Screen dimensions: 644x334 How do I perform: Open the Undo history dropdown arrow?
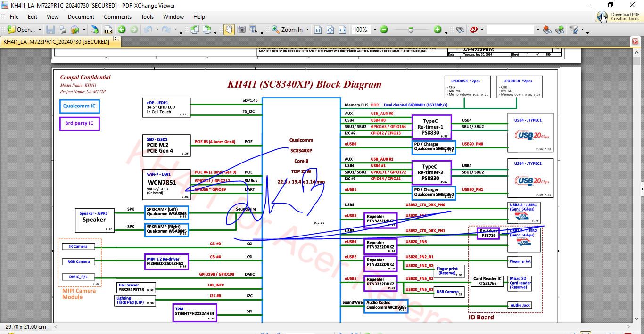tap(157, 30)
